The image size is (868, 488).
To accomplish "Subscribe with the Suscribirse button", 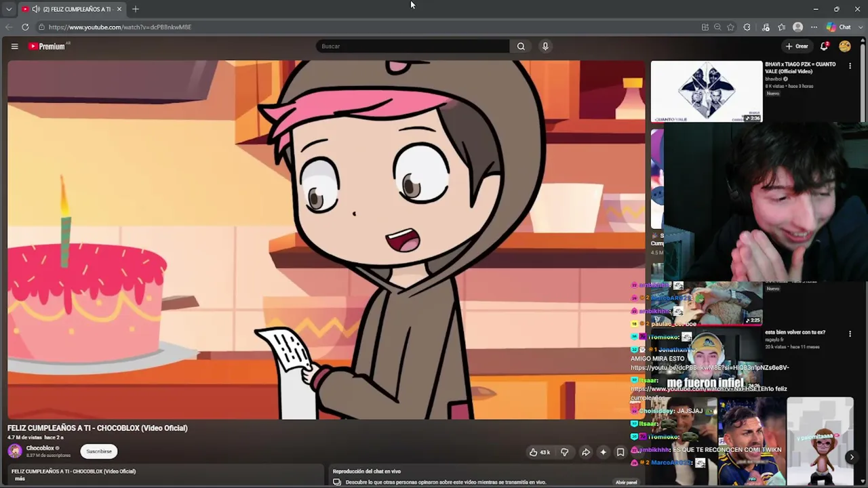I will 99,451.
